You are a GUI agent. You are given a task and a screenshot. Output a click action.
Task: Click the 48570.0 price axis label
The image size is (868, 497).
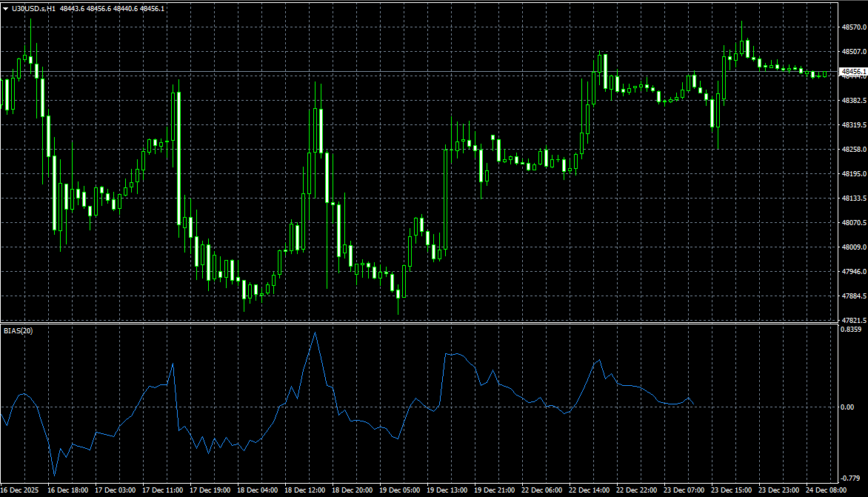pyautogui.click(x=852, y=27)
